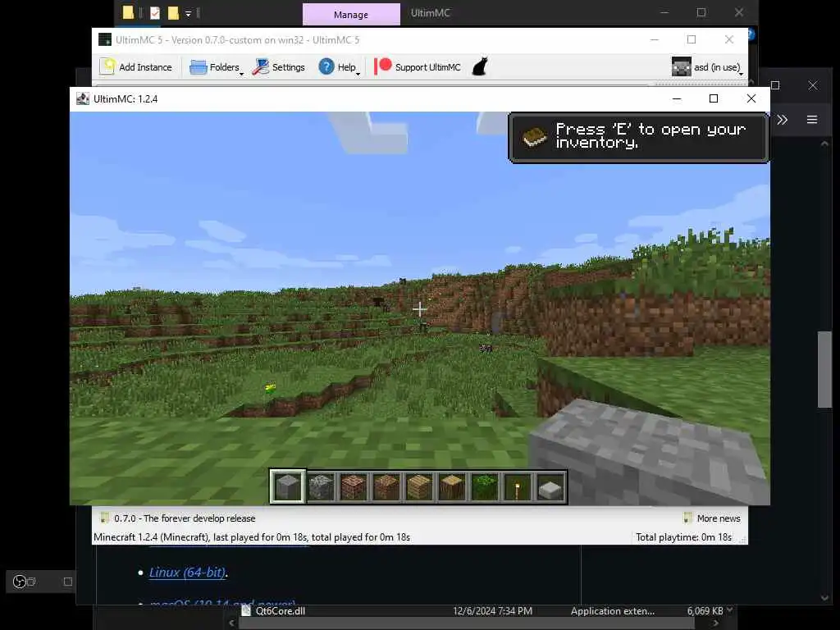Click the New Folder icon in Explorer
Screen dimensions: 840x630
pyautogui.click(x=173, y=13)
